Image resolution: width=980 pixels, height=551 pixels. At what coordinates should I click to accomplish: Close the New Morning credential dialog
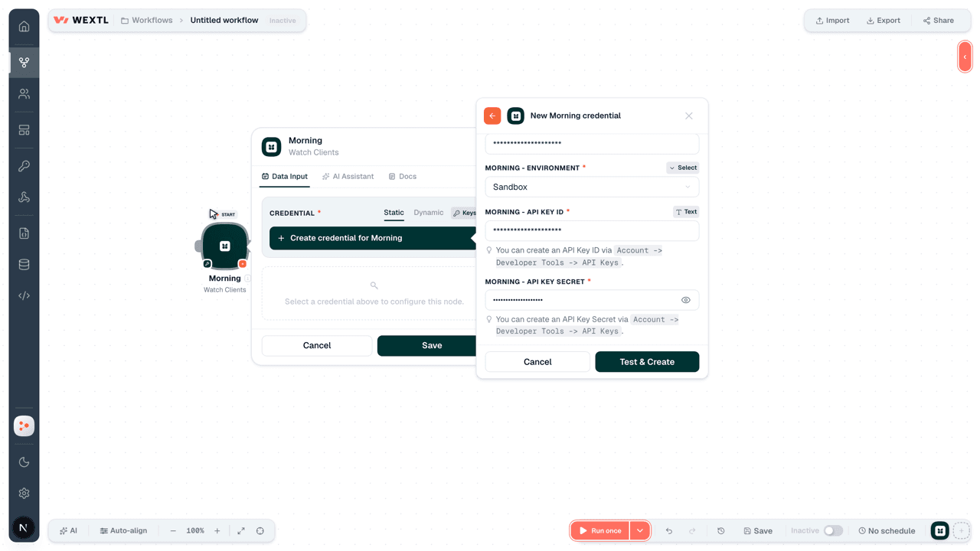689,116
